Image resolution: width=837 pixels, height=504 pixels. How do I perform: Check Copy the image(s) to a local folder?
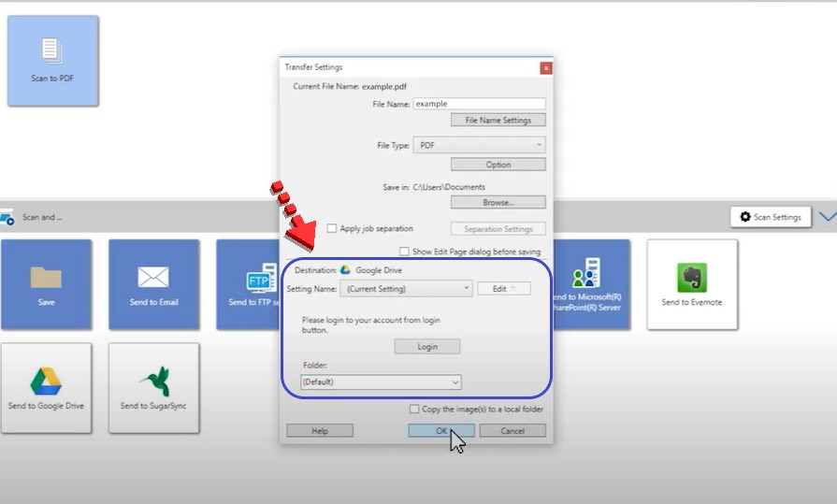click(413, 409)
